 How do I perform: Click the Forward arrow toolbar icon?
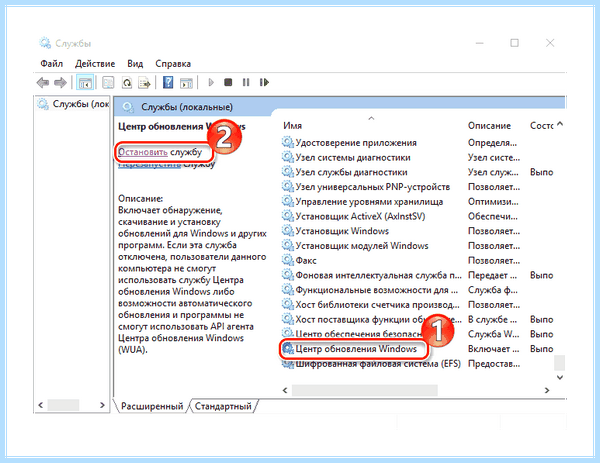tap(60, 82)
